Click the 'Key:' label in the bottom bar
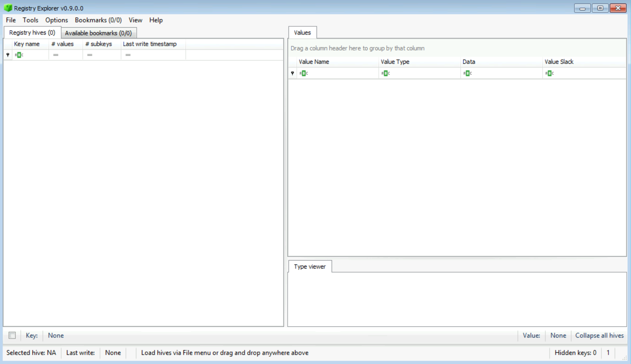Viewport: 631px width, 364px height. 31,336
